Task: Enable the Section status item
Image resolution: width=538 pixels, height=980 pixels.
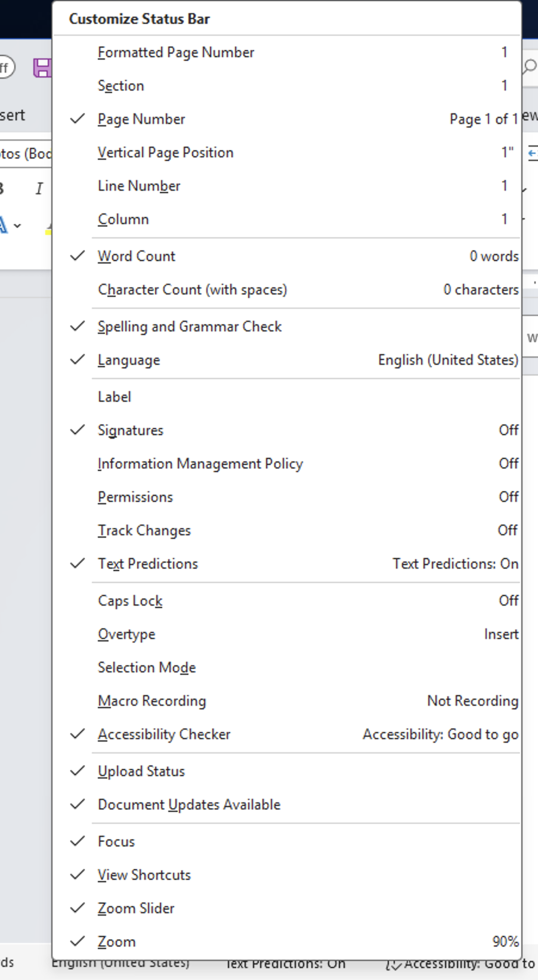Action: 120,86
